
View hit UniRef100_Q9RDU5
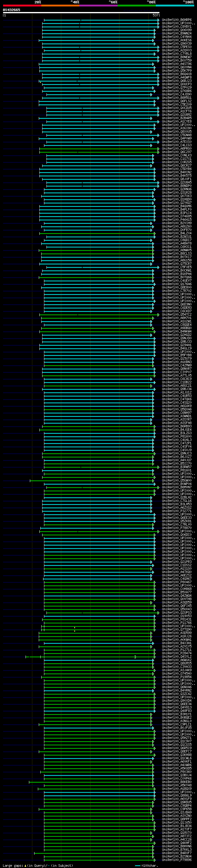177,802
